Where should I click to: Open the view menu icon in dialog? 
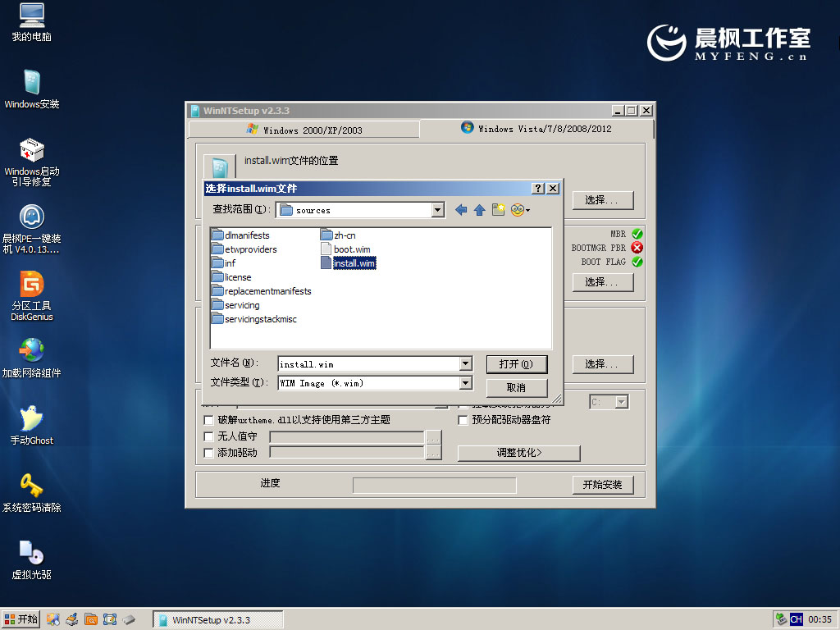coord(520,210)
